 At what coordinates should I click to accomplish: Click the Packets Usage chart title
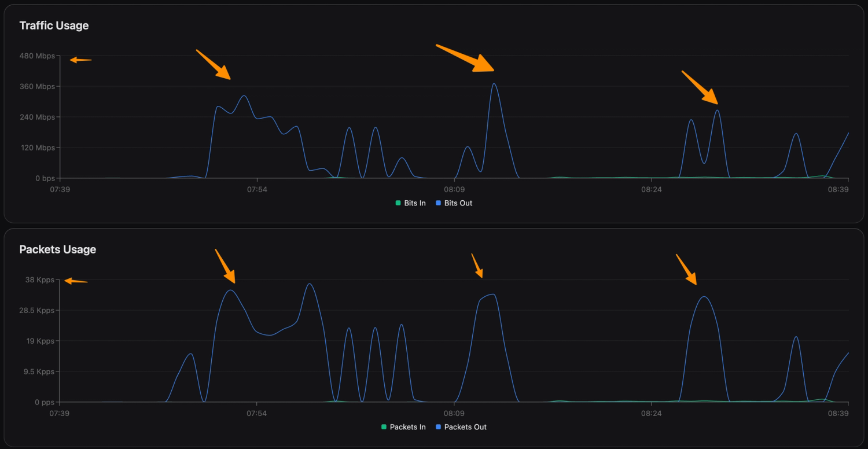58,249
